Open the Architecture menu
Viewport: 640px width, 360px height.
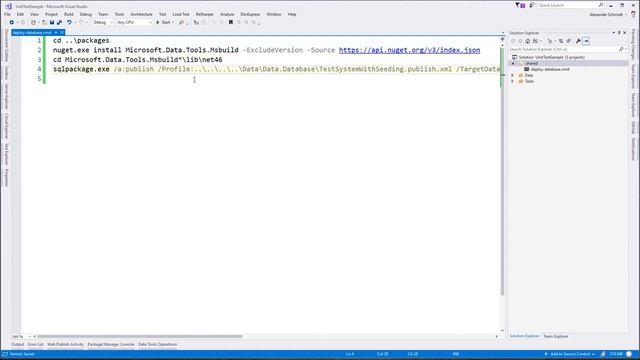coord(141,14)
